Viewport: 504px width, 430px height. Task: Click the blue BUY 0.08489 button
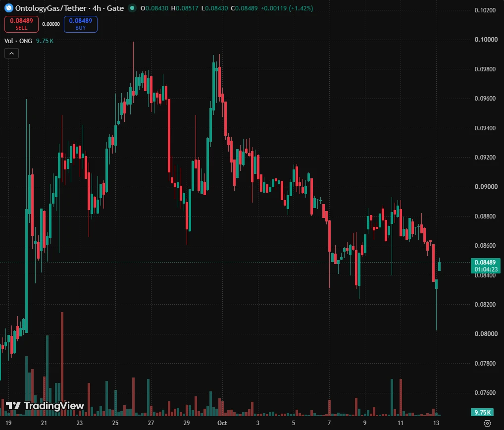[81, 24]
